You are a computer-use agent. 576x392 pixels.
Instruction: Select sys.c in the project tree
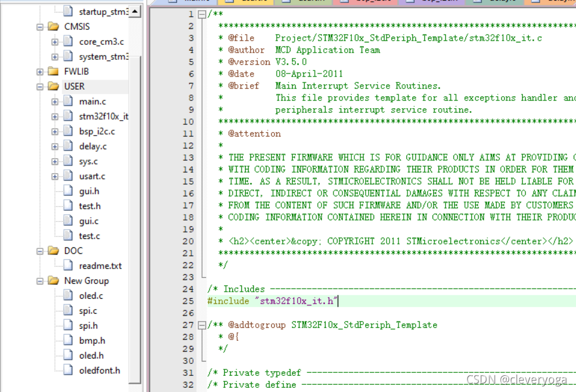[88, 162]
